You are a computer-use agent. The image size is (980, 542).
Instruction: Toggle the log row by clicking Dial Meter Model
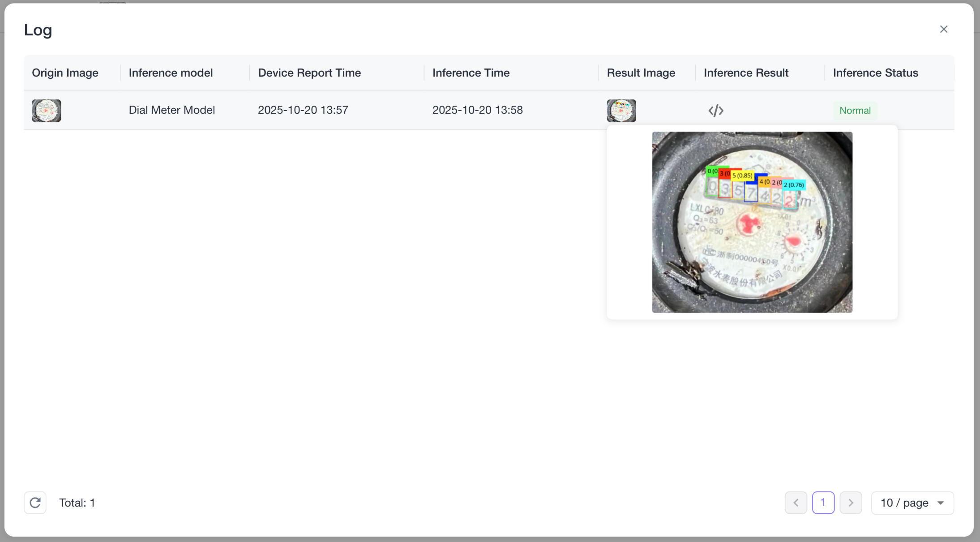pos(172,110)
